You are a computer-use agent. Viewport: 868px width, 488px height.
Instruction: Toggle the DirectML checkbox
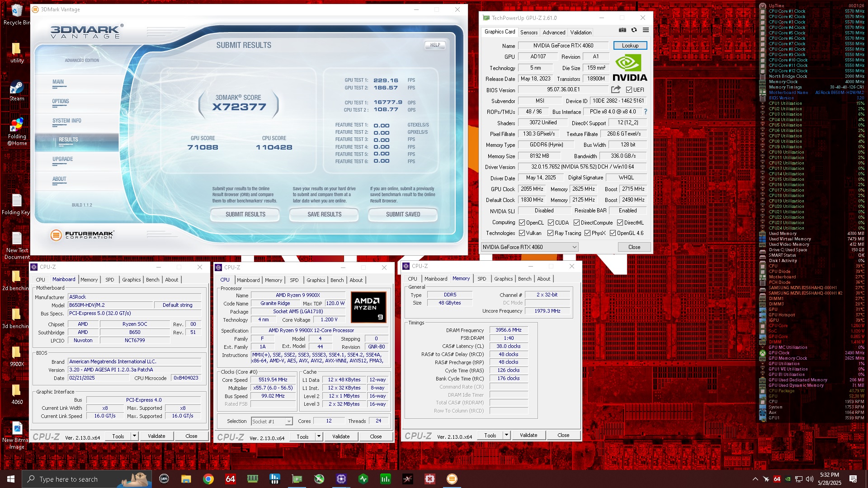point(620,223)
